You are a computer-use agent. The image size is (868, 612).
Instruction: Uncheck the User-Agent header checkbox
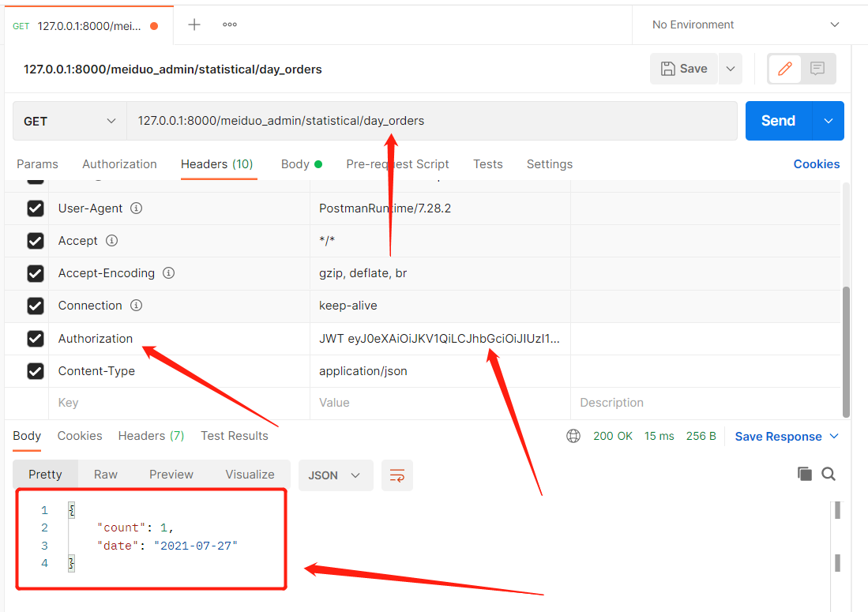(x=36, y=208)
